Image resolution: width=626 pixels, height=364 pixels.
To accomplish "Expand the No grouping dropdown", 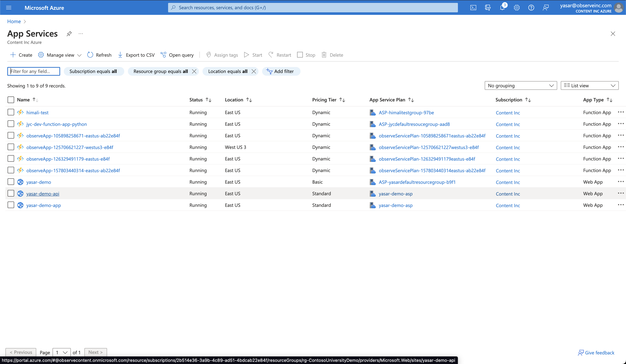I will click(x=520, y=86).
